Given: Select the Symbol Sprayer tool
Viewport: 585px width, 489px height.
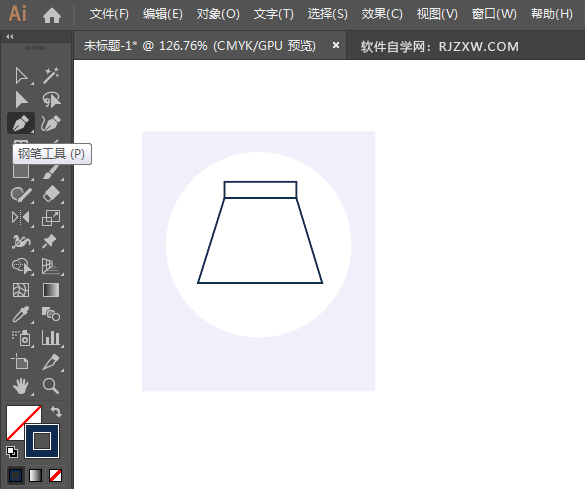Looking at the screenshot, I should pyautogui.click(x=21, y=338).
